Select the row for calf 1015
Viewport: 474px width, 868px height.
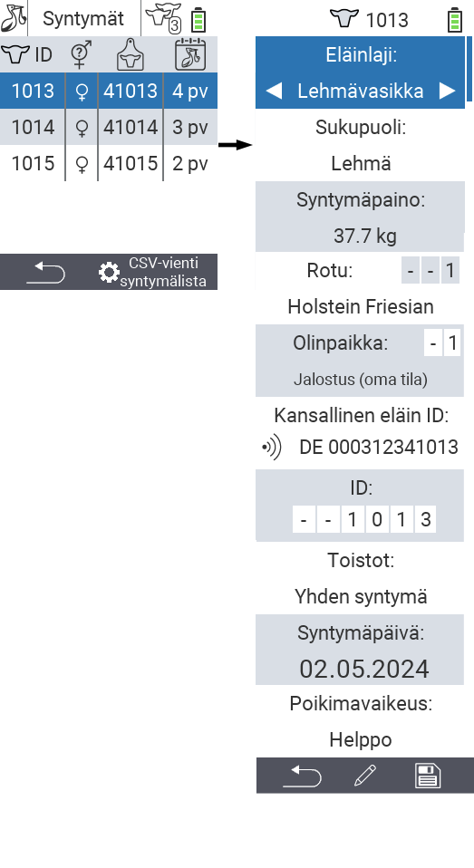[x=109, y=163]
